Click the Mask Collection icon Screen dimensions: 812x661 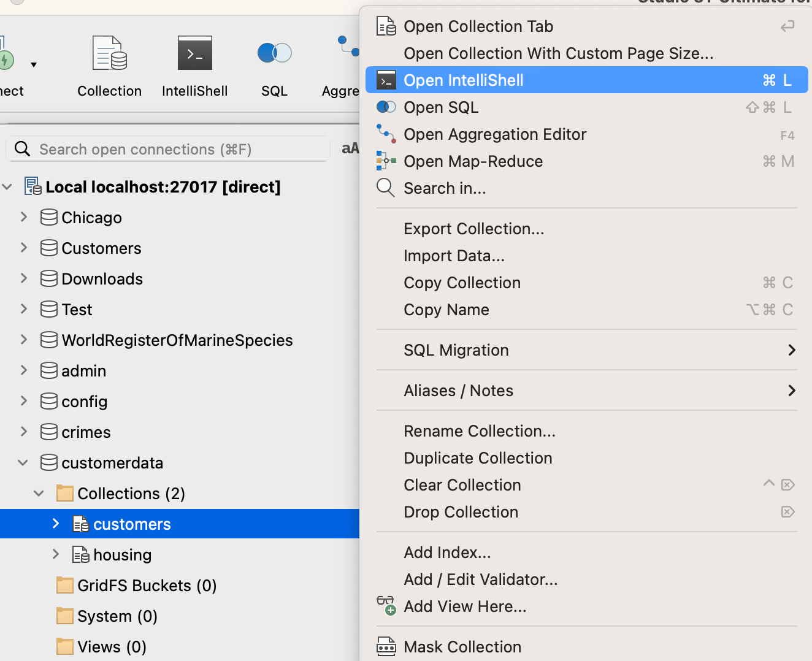[386, 646]
